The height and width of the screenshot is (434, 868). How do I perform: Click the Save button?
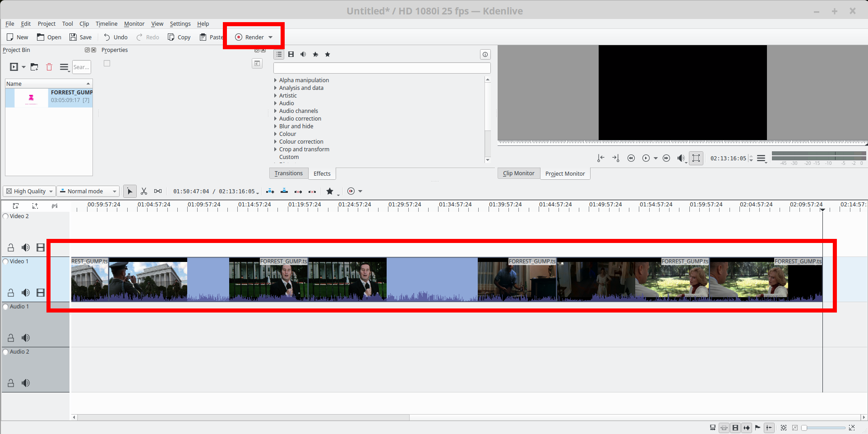tap(80, 37)
